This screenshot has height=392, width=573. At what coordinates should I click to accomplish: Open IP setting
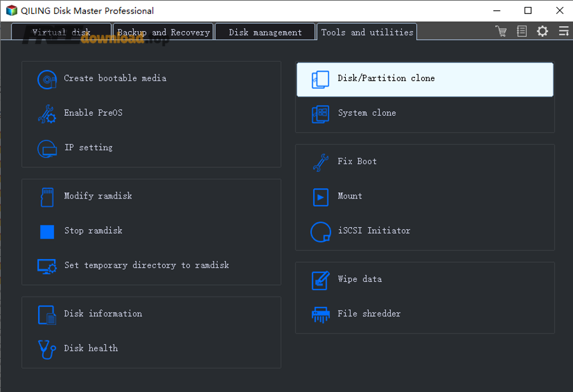88,148
